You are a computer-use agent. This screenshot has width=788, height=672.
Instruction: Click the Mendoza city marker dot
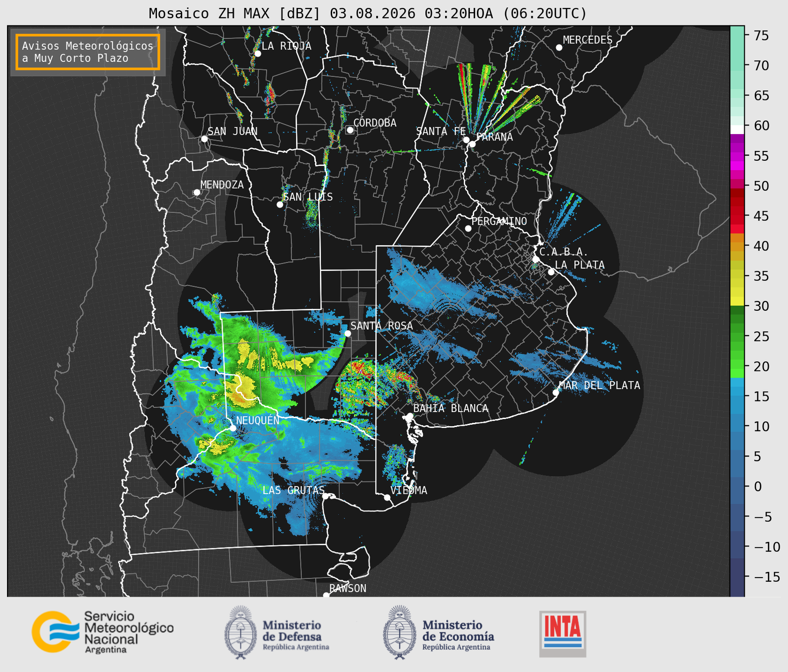(x=197, y=193)
